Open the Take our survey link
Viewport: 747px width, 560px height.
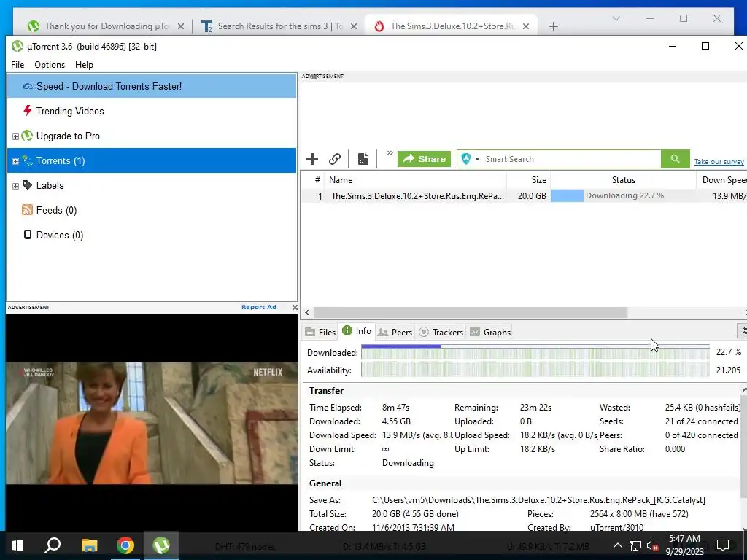(719, 162)
